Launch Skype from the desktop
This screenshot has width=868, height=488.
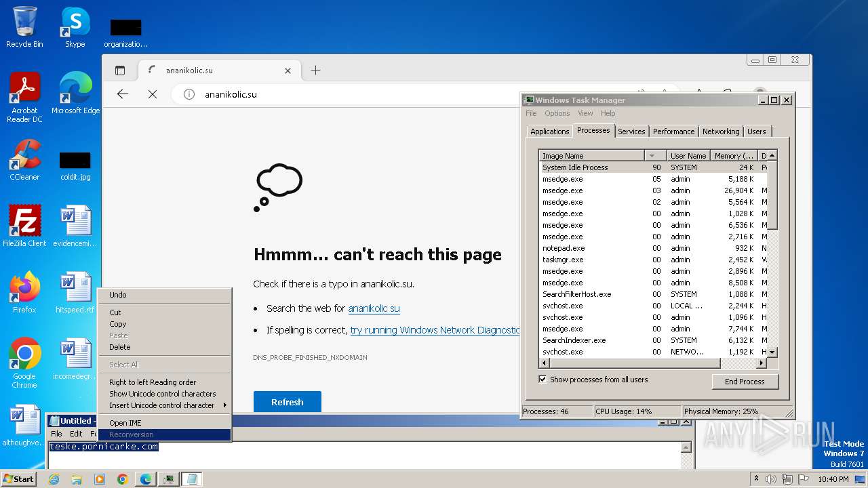(75, 27)
